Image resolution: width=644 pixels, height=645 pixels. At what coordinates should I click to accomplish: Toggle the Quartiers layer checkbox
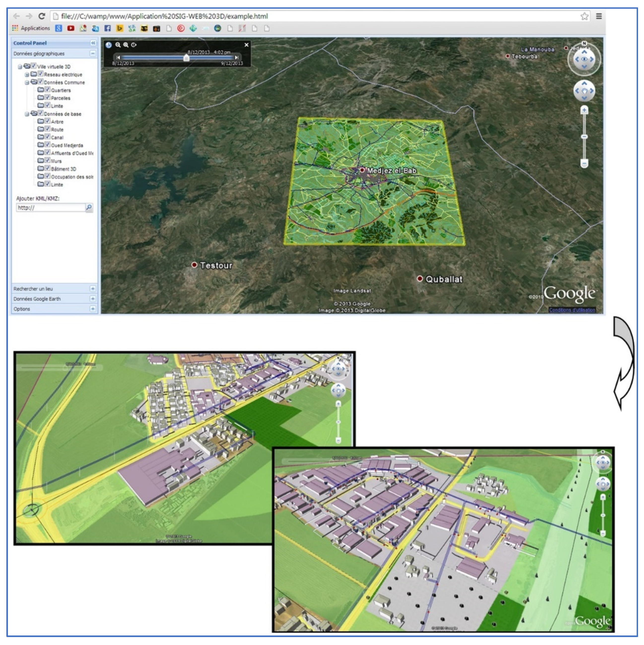tap(47, 89)
